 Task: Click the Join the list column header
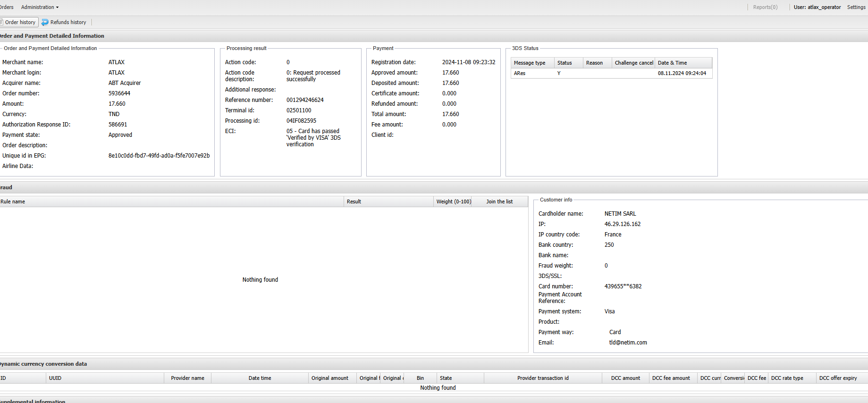(499, 201)
